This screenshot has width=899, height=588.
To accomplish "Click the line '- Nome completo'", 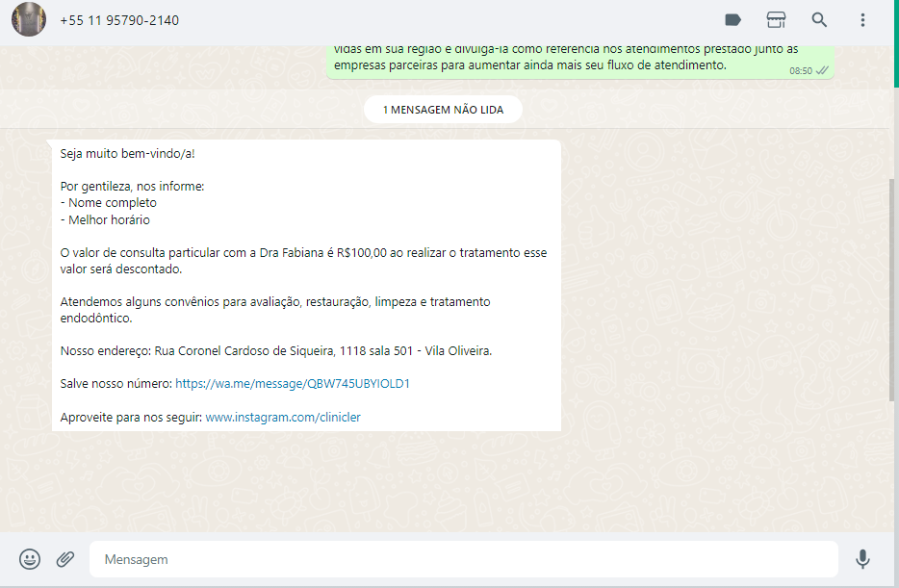I will click(x=109, y=203).
